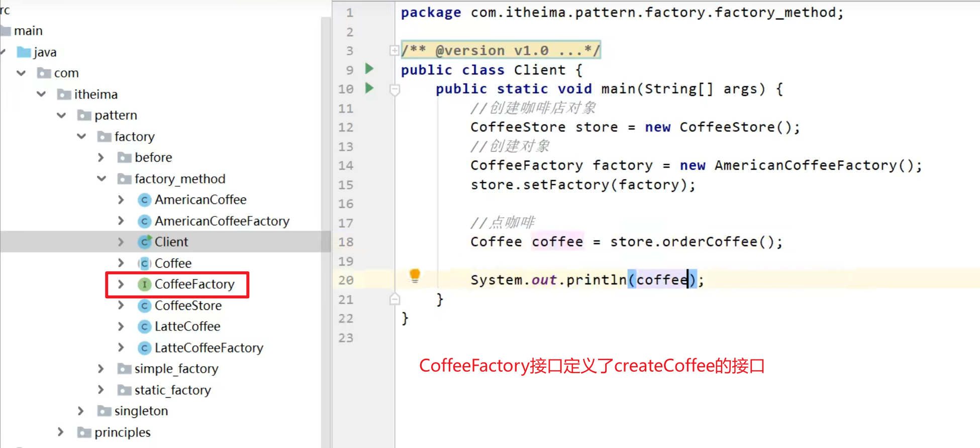Click the fold end marker at line 21
Viewport: 980px width, 448px height.
point(395,299)
